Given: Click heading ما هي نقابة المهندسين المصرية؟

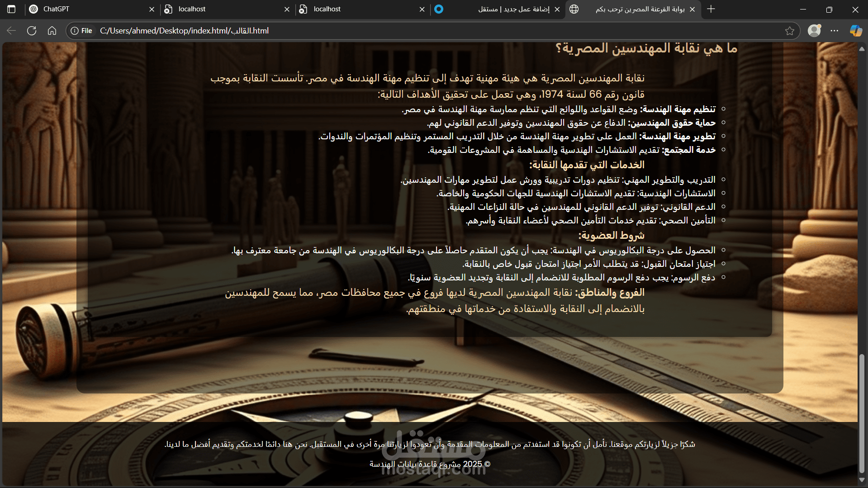Looking at the screenshot, I should (x=646, y=48).
